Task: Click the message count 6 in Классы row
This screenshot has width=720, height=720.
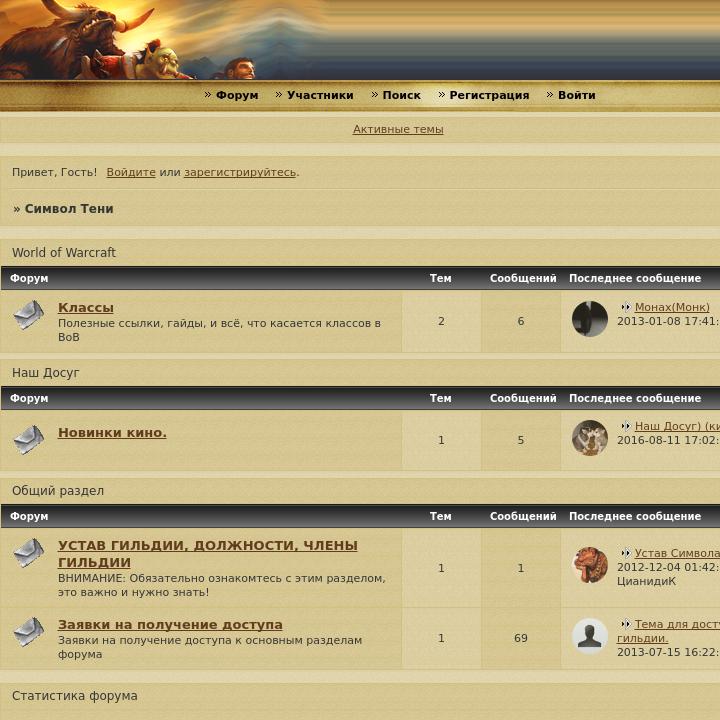Action: point(521,321)
